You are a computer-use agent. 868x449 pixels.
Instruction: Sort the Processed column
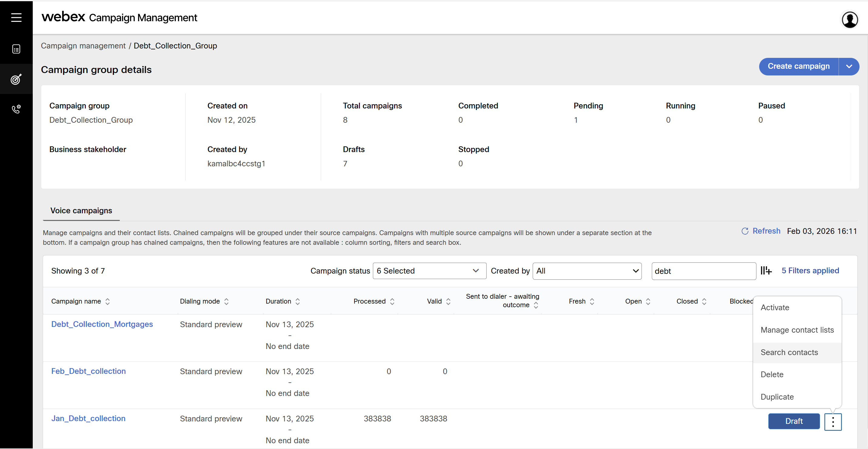[x=392, y=301]
